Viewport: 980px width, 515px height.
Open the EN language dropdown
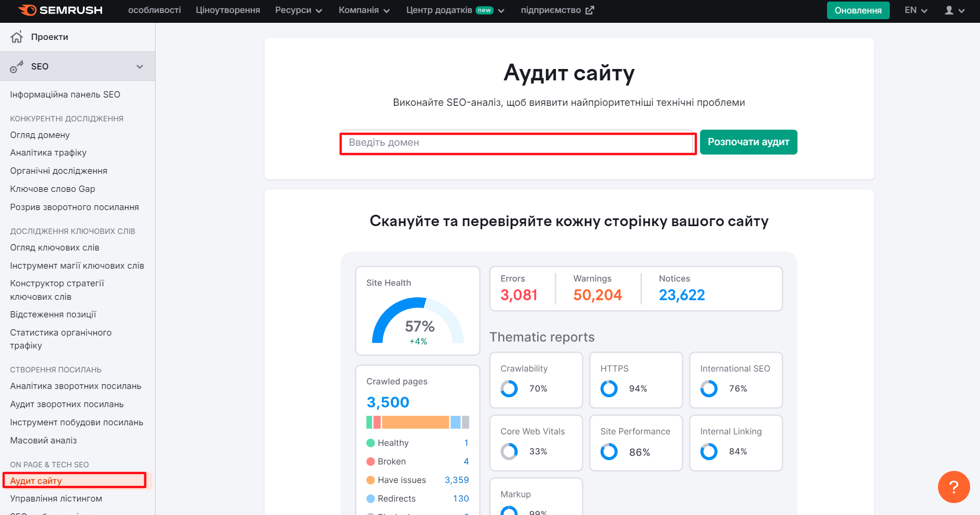[915, 10]
